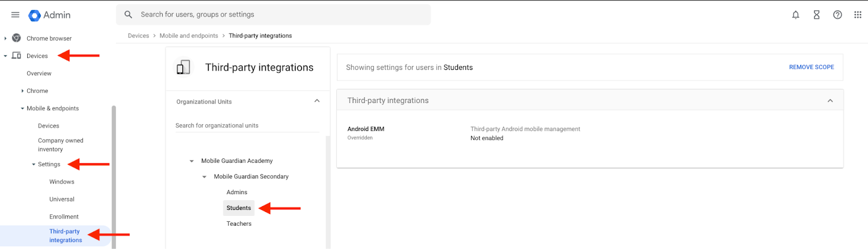Image resolution: width=868 pixels, height=249 pixels.
Task: Go to Mobile and endpoints breadcrumb
Action: (189, 36)
